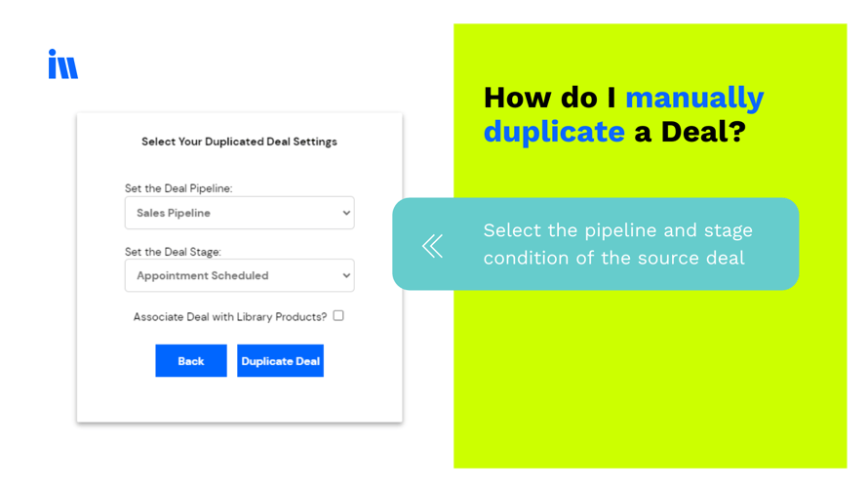
Task: Click the arrow on the Deal Pipeline select
Action: point(346,213)
